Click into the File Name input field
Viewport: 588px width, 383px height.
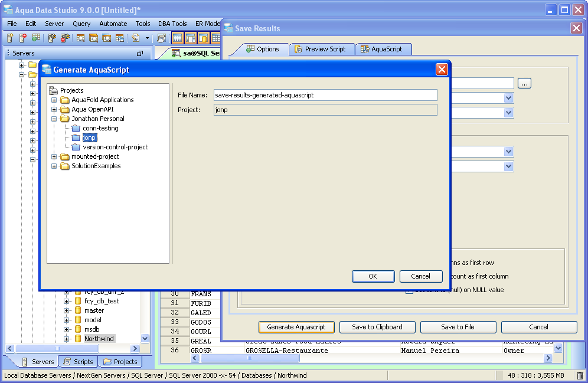[325, 95]
